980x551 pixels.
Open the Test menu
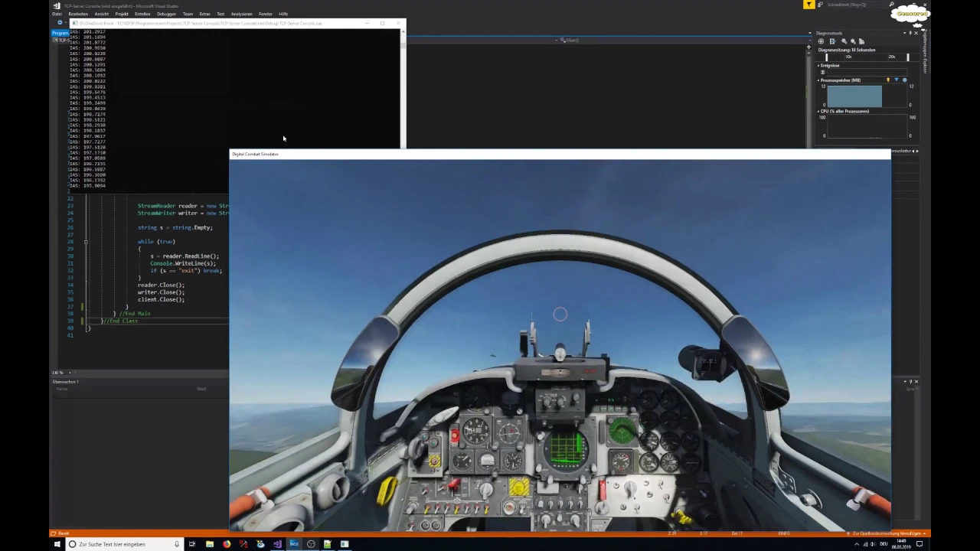220,14
